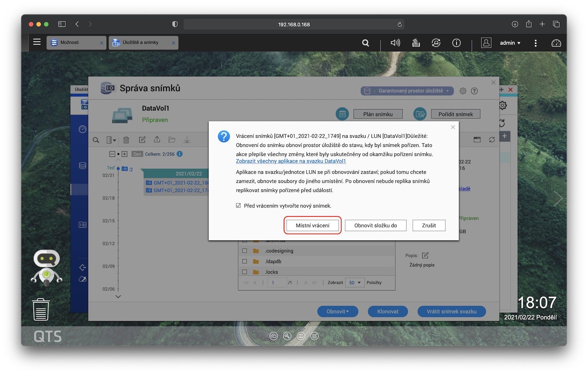Click Vrátit snímek svazku button

(x=452, y=312)
